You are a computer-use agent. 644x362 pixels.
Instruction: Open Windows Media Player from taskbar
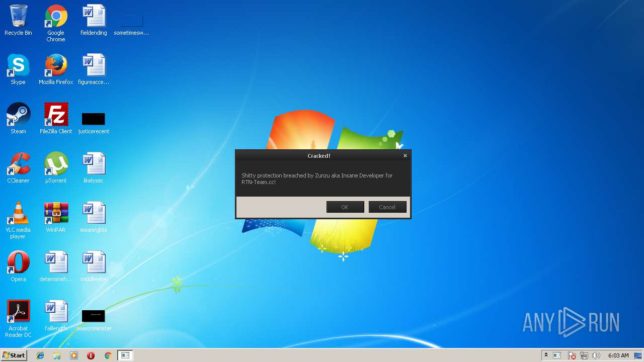[x=74, y=355]
